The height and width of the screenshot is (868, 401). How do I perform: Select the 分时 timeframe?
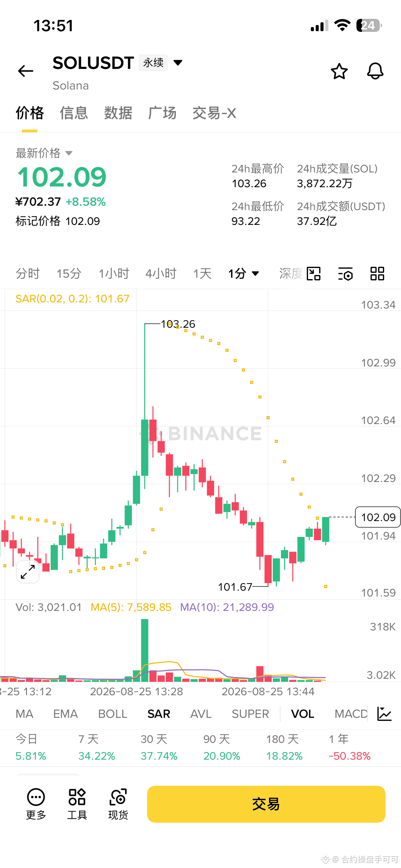(28, 274)
